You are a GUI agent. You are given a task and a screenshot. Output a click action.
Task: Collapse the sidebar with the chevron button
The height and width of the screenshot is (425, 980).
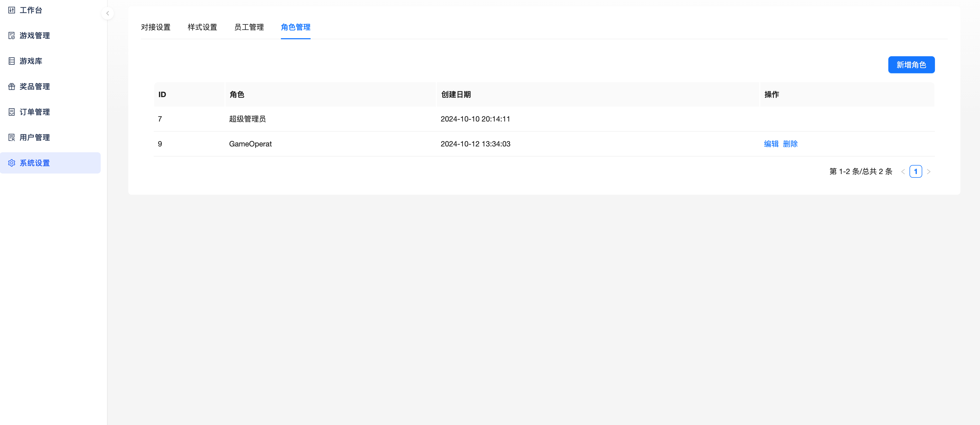pos(108,13)
